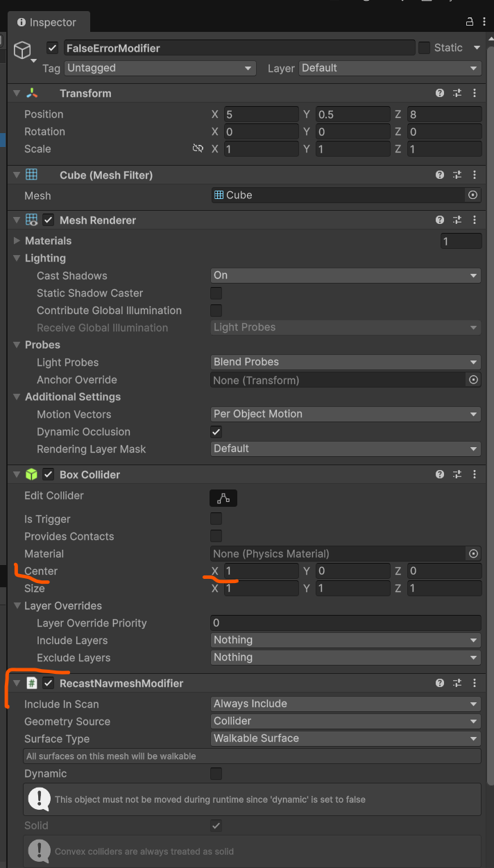This screenshot has width=494, height=868.
Task: Open Mesh Renderer preset settings icon
Action: pyautogui.click(x=457, y=220)
